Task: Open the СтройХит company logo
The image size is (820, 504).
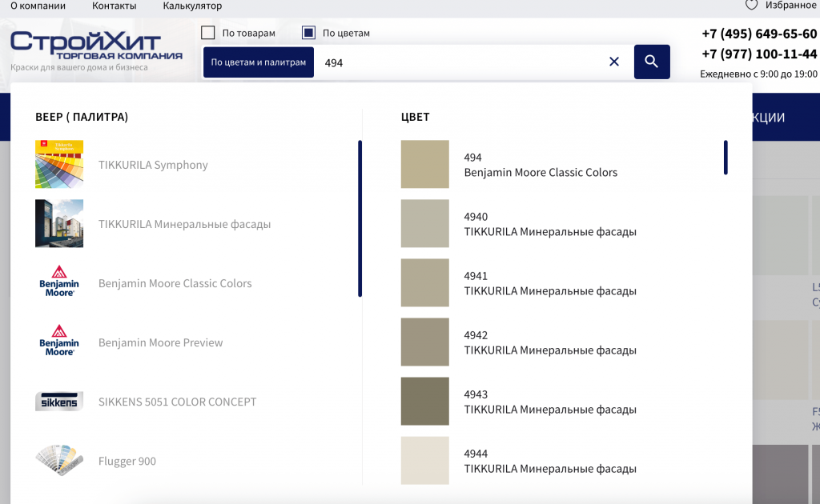Action: click(96, 46)
